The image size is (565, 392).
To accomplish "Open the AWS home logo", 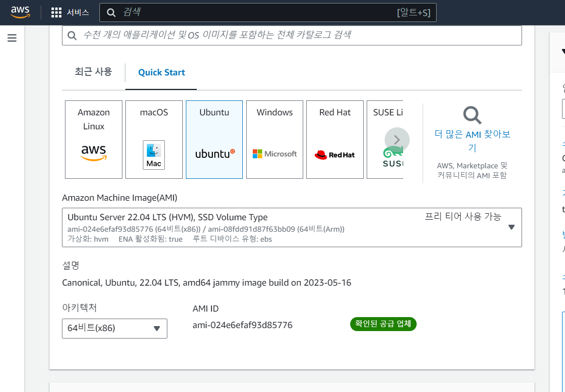I will coord(20,12).
